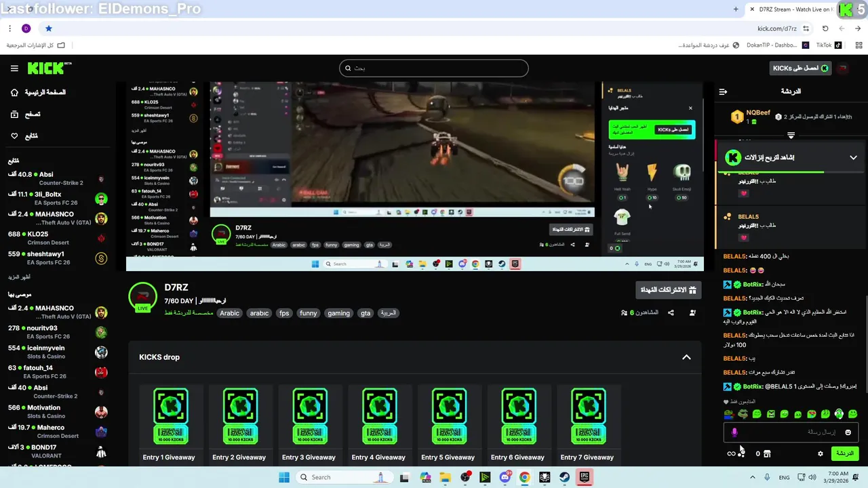Click the share icon under the stream
The height and width of the screenshot is (488, 868).
coord(671,312)
